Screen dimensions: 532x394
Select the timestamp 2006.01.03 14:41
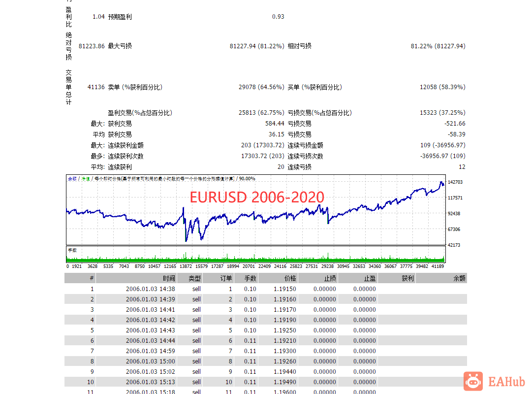[150, 310]
